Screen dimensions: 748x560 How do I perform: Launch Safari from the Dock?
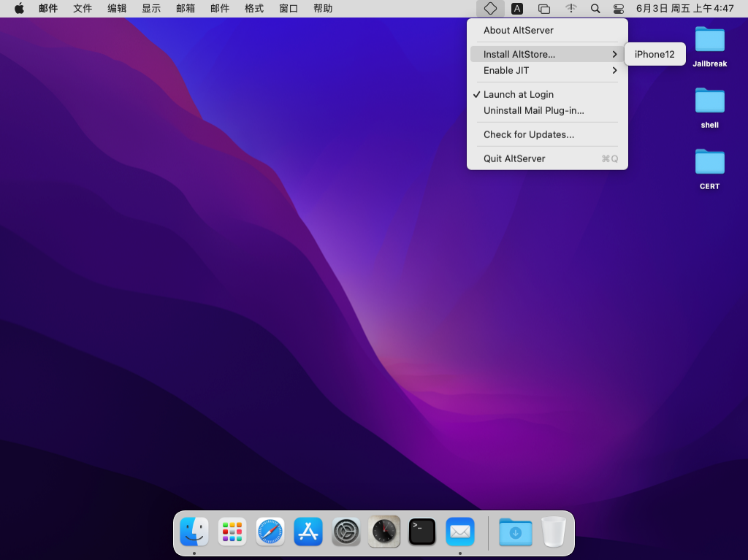[x=270, y=532]
